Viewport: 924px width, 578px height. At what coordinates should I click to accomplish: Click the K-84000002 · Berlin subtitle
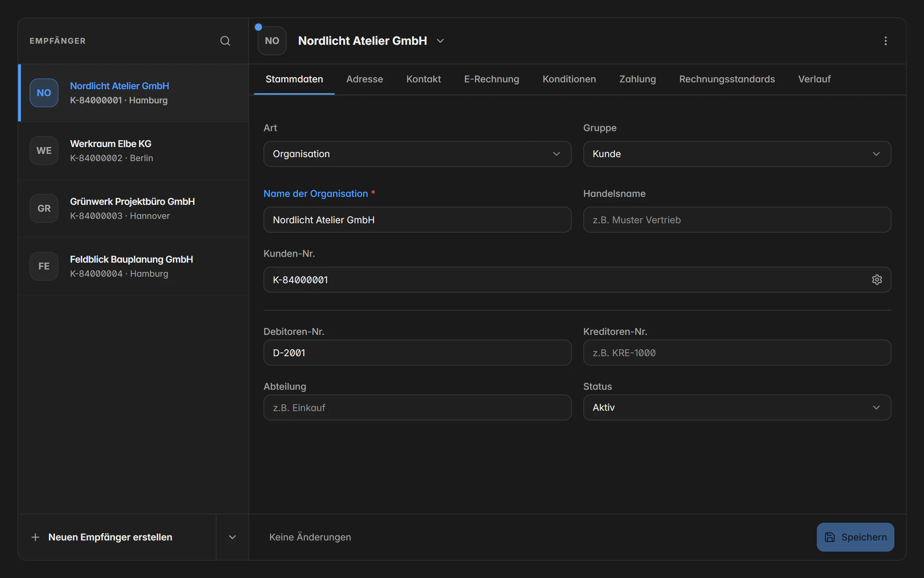(x=112, y=158)
